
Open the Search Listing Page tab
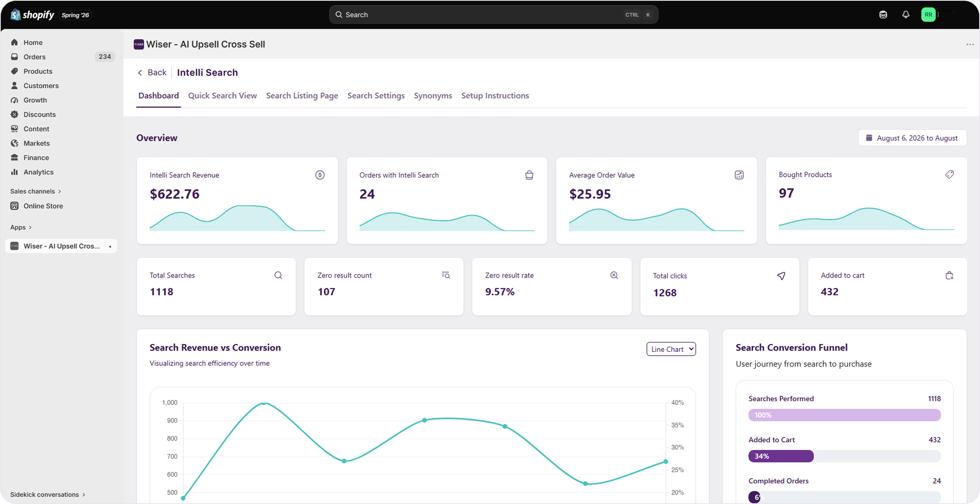302,96
